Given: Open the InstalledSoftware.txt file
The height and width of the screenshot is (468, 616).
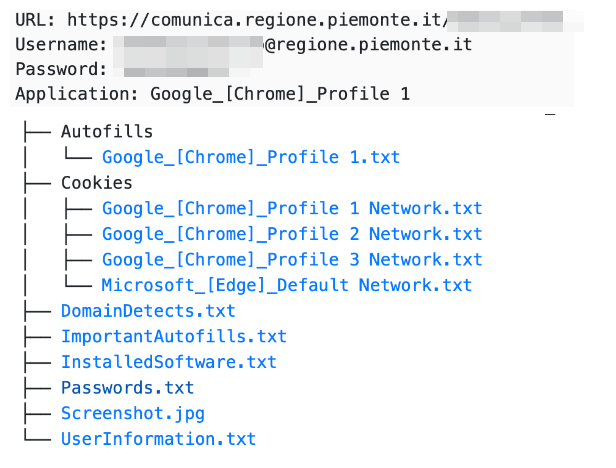Looking at the screenshot, I should tap(168, 362).
